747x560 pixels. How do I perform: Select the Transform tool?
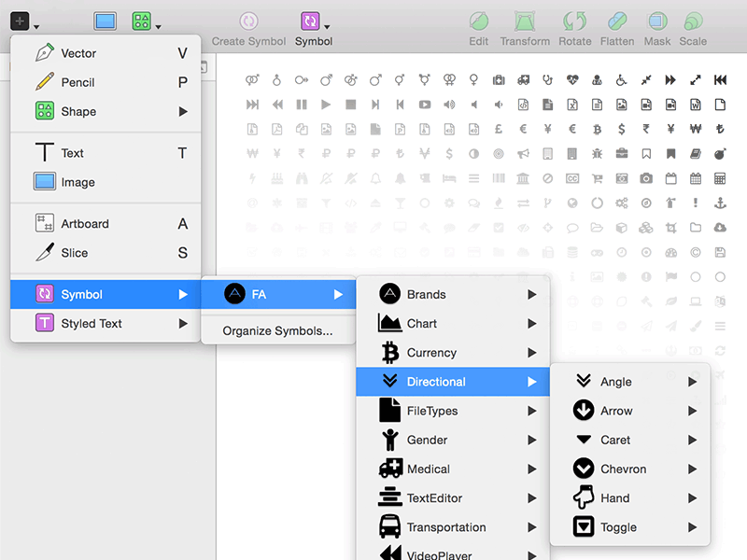pos(525,28)
